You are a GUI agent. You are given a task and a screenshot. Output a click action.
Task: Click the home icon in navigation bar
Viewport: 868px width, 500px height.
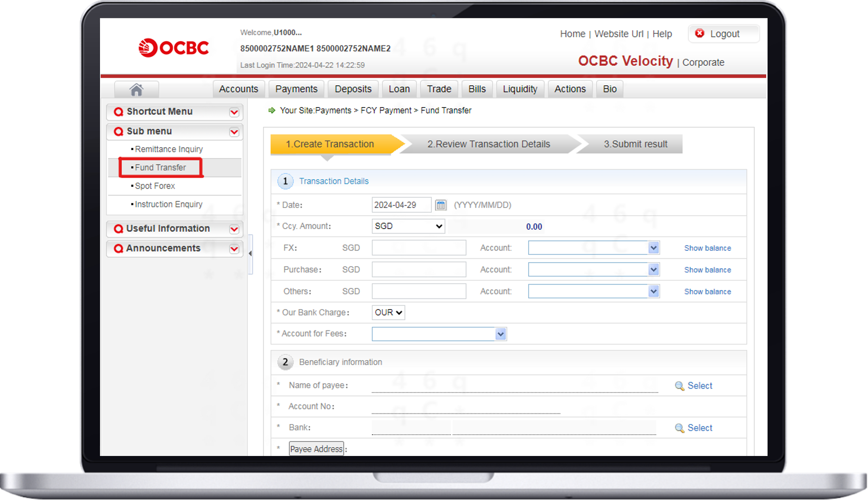136,89
